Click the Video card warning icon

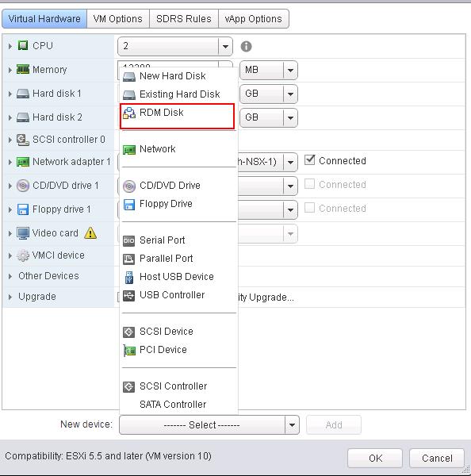coord(90,233)
